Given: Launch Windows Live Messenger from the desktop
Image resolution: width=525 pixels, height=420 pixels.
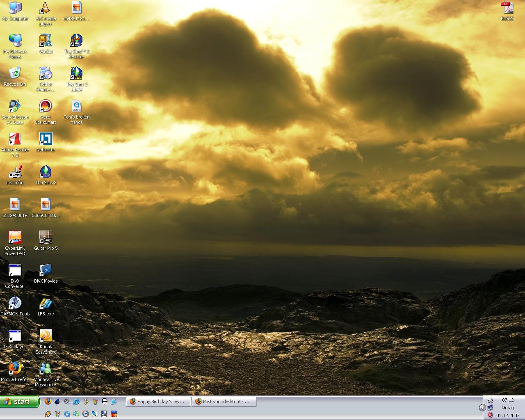Looking at the screenshot, I should click(x=46, y=374).
